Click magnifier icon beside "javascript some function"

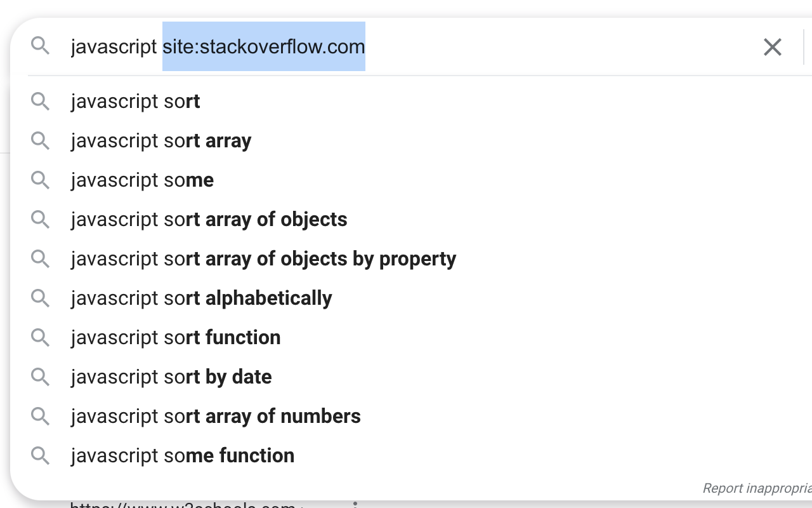tap(41, 456)
